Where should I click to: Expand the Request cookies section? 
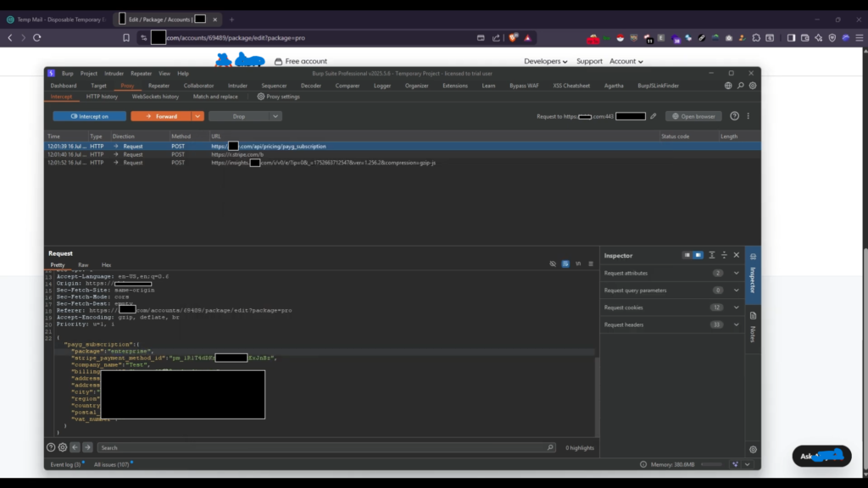tap(736, 308)
